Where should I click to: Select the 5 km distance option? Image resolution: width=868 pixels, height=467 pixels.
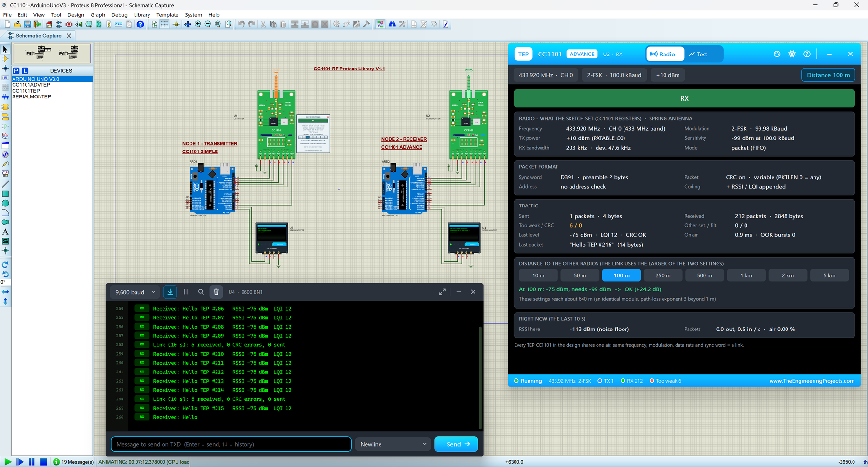[829, 275]
